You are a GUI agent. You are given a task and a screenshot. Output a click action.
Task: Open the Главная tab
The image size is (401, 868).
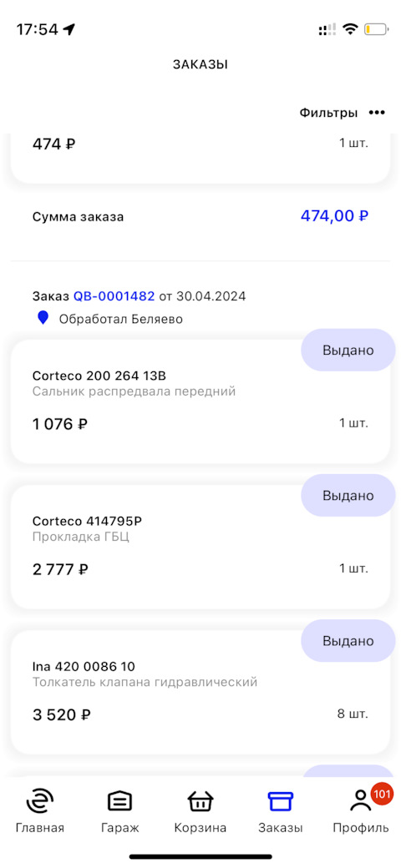coord(40,813)
